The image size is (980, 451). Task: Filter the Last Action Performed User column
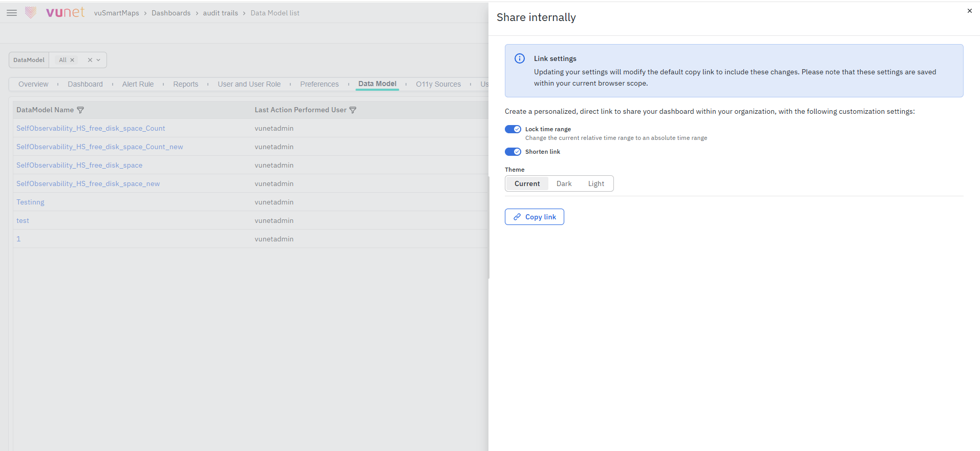353,110
